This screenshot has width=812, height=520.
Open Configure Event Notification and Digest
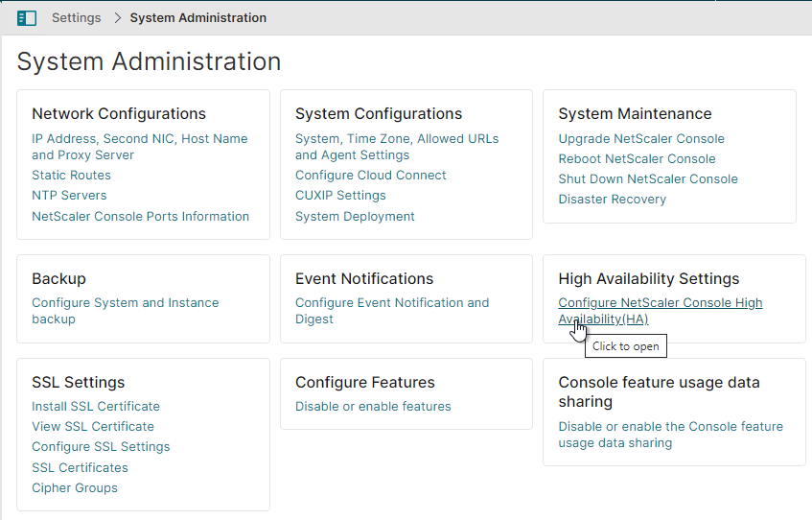392,311
